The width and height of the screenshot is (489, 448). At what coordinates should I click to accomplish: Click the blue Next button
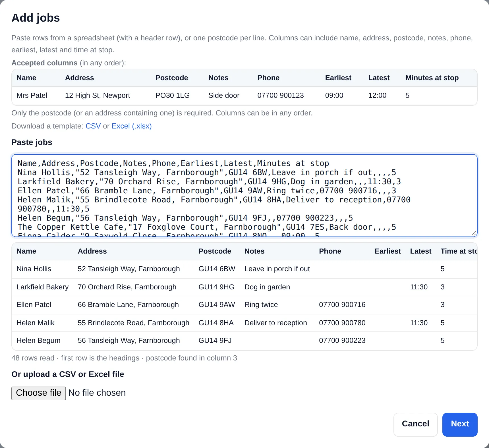point(460,424)
